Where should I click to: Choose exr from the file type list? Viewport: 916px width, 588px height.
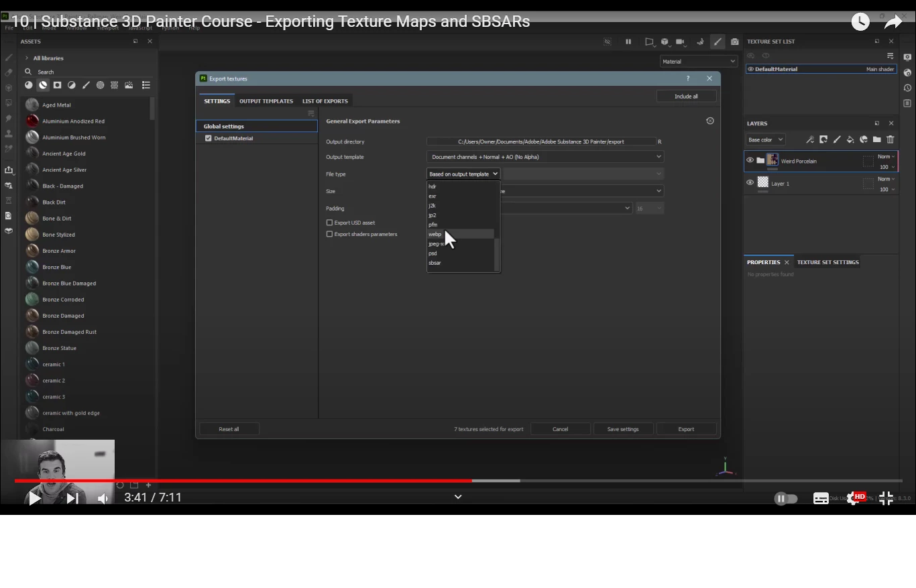click(461, 196)
